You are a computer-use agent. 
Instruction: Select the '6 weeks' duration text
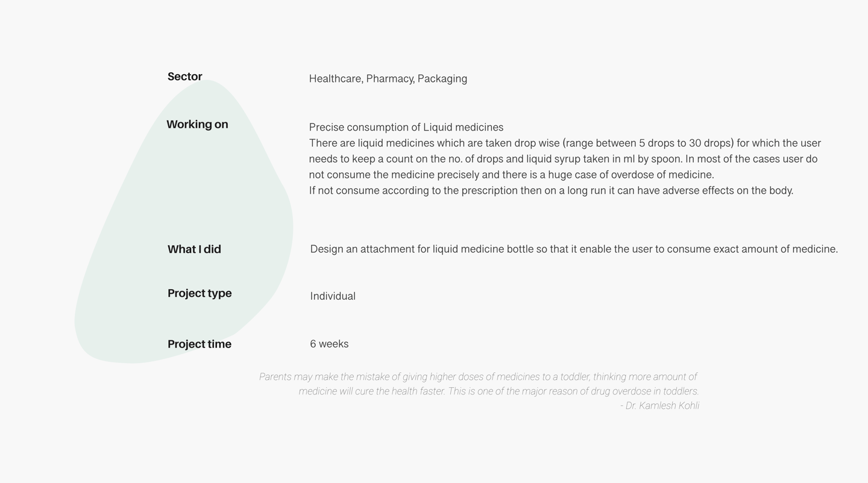point(329,344)
